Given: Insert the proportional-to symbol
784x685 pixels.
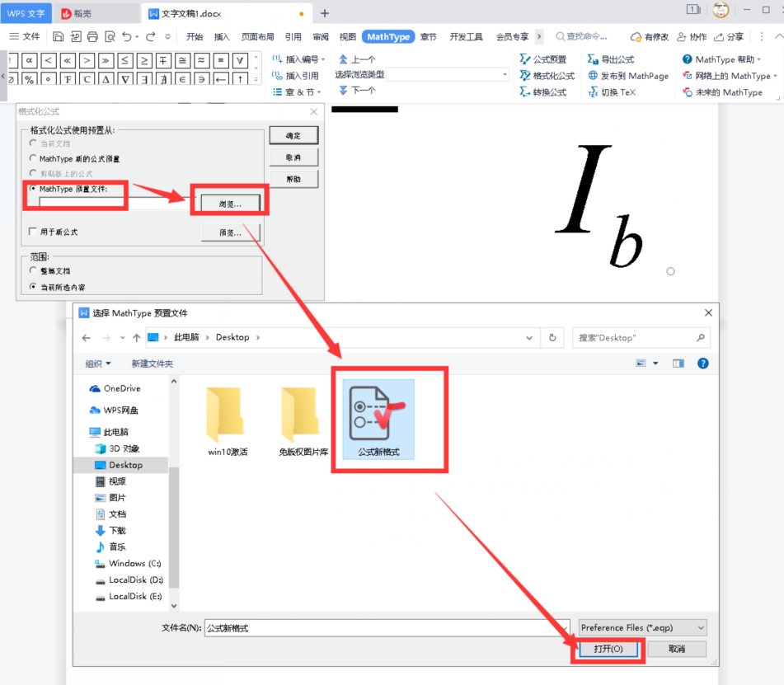Looking at the screenshot, I should 30,60.
